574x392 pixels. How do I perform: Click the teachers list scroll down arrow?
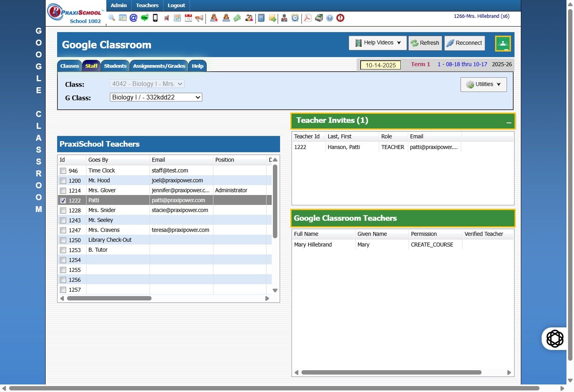275,291
